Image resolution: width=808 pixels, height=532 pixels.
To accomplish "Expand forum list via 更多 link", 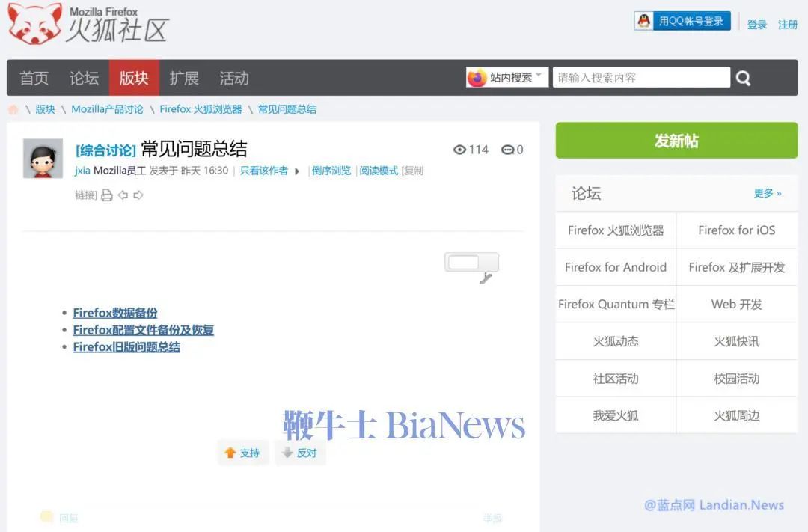I will click(x=768, y=193).
